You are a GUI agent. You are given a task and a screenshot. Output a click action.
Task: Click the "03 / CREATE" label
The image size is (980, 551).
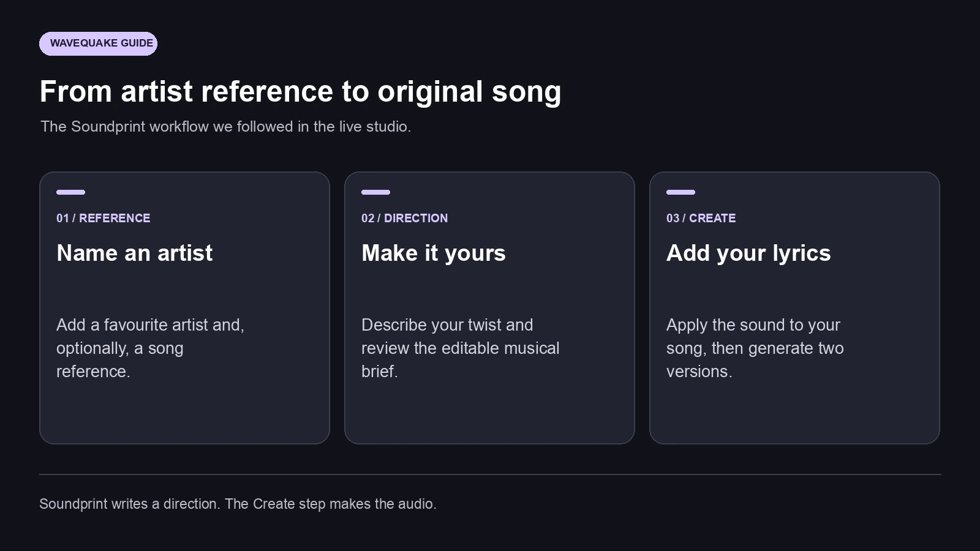tap(701, 218)
